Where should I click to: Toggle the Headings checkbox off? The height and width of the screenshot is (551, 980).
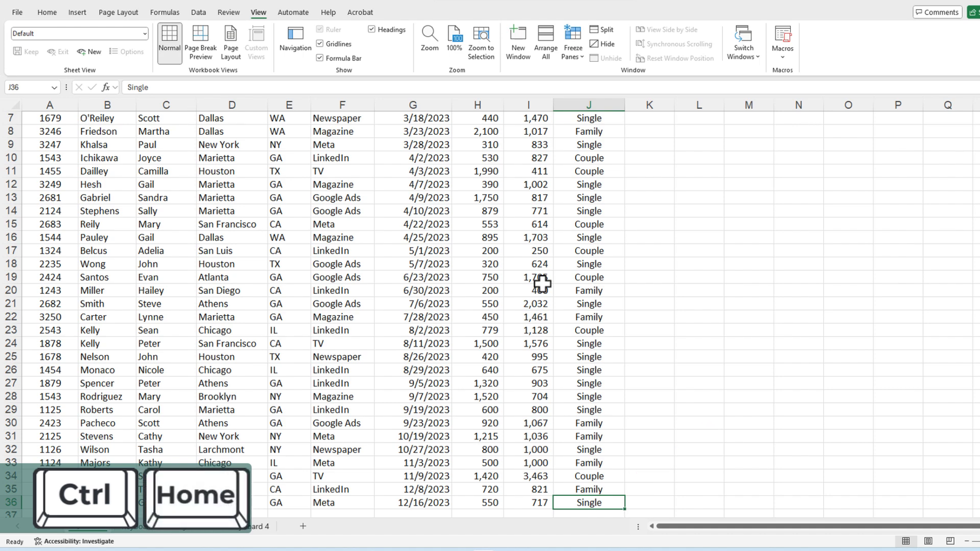point(372,29)
